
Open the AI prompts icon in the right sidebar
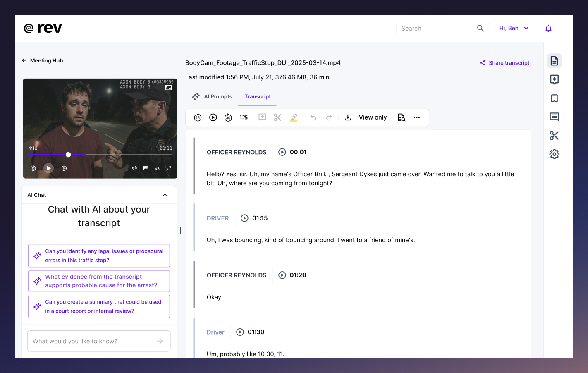(x=555, y=79)
